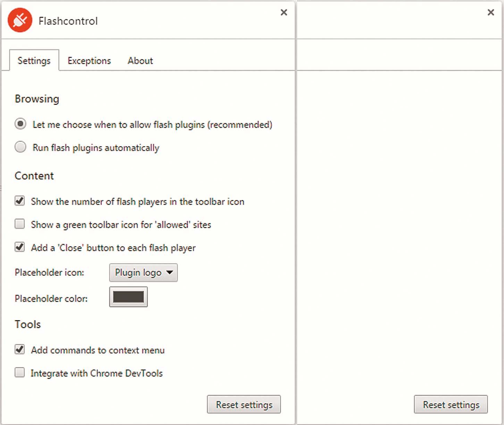Open the Placeholder color swatch picker
504x425 pixels.
[128, 297]
